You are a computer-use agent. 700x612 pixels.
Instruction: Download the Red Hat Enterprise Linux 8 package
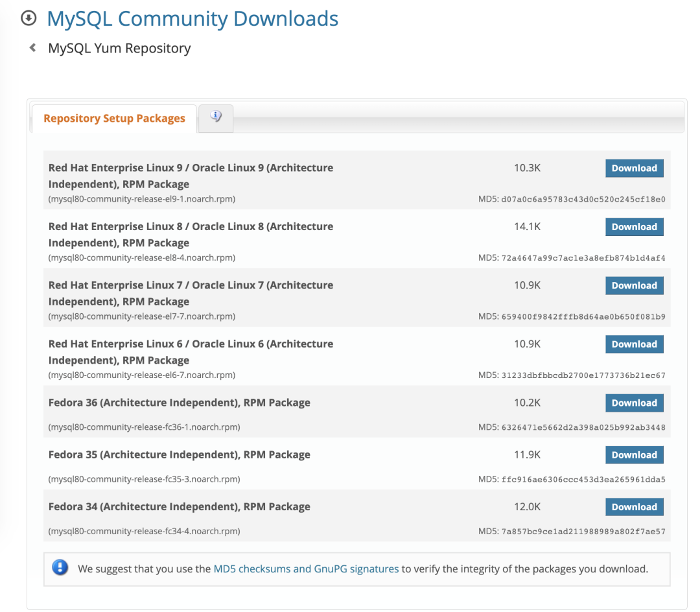(634, 227)
